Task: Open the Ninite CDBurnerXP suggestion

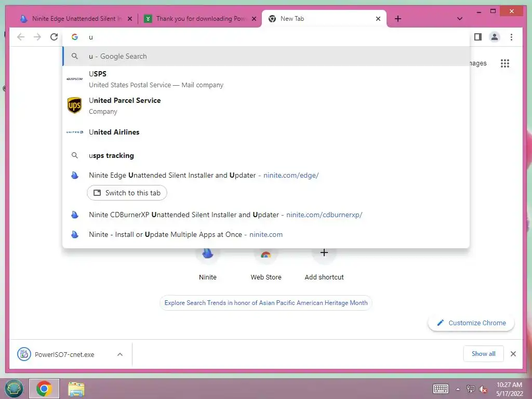Action: [x=267, y=215]
